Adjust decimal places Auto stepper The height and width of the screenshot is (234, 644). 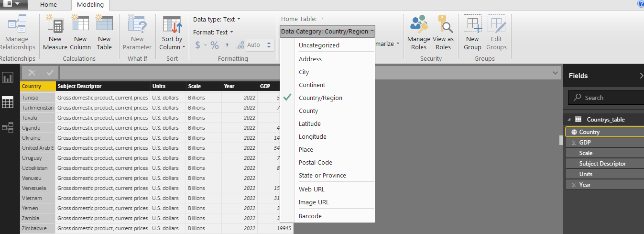269,45
